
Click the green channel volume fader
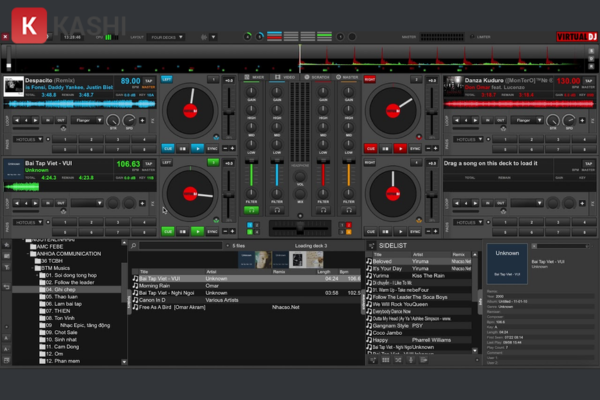[x=251, y=173]
